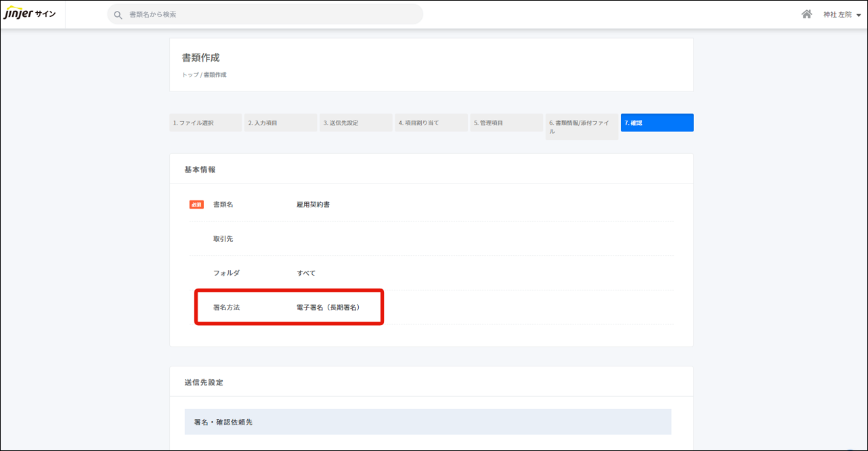Focus the 書類名から検索 search field
Screen dimensions: 868x451
[x=271, y=14]
